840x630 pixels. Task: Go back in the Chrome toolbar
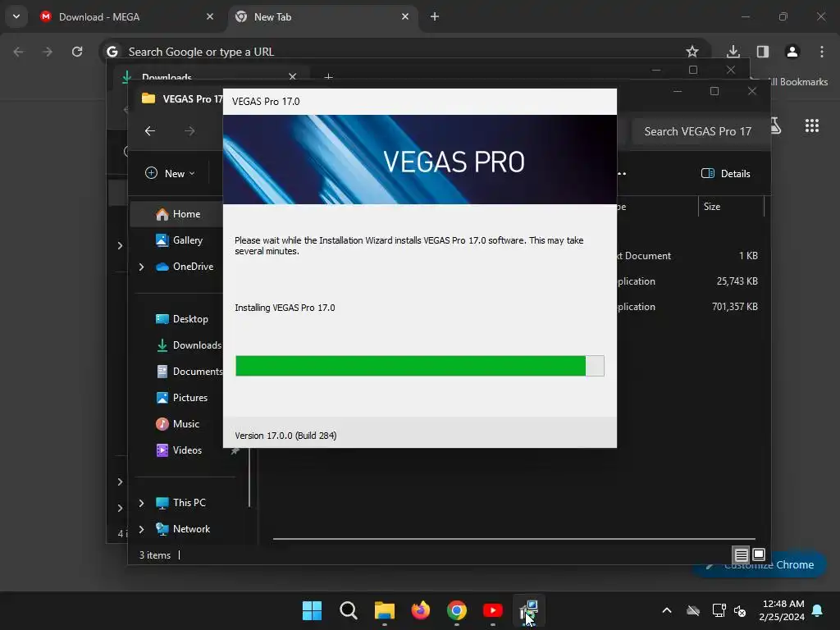[18, 52]
